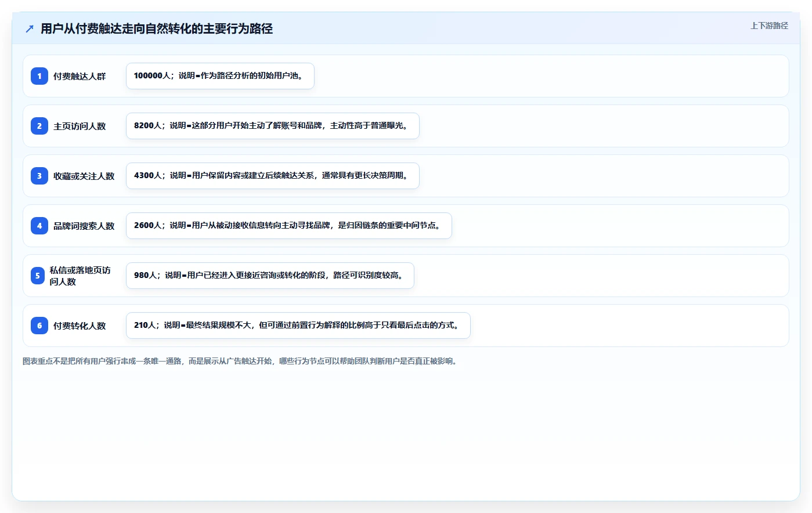Click step number 6 badge
This screenshot has width=812, height=513.
[x=39, y=326]
